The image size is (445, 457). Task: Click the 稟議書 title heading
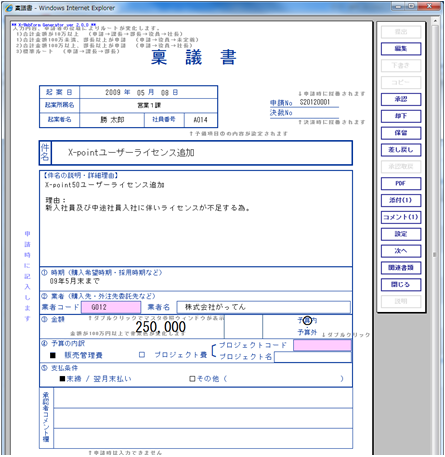coord(194,57)
